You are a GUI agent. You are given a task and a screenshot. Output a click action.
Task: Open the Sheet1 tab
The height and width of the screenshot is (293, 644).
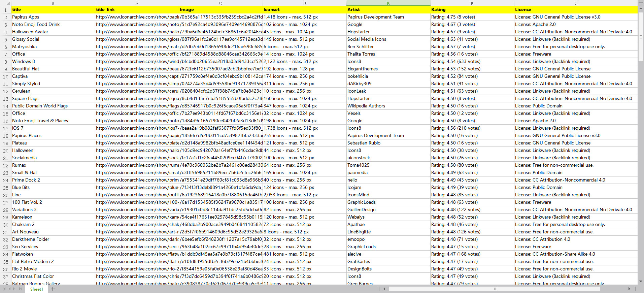pyautogui.click(x=36, y=289)
